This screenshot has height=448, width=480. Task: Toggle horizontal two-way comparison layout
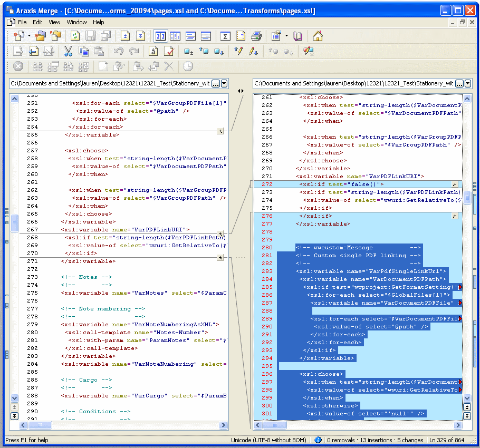coord(190,36)
